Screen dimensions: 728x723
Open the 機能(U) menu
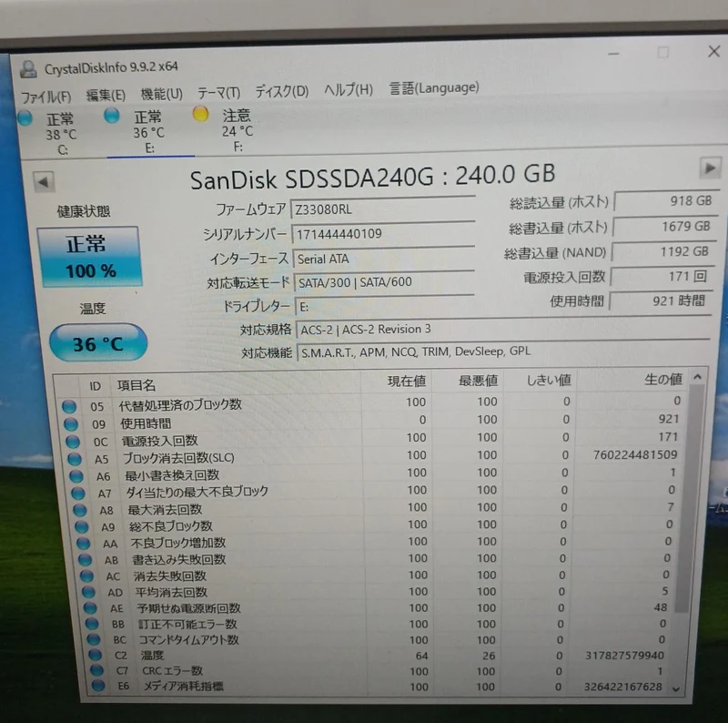[162, 94]
